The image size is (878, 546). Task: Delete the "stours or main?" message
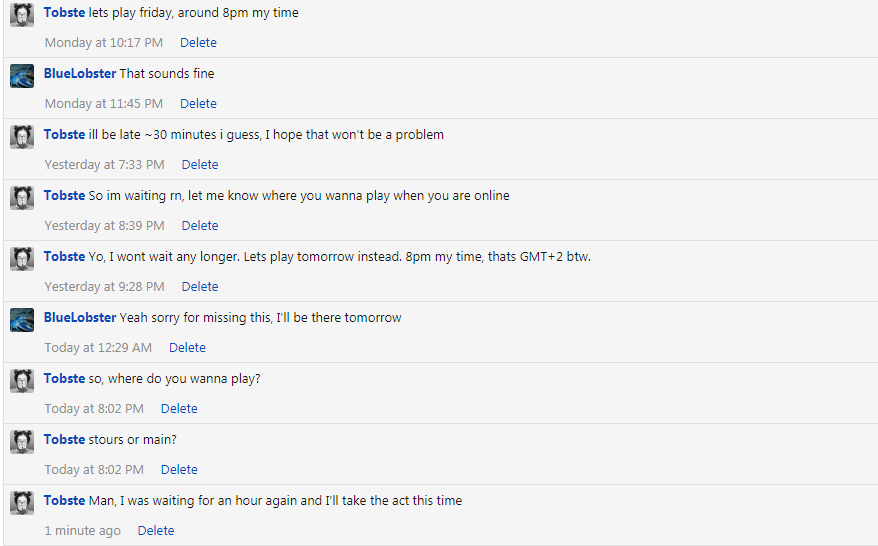[x=179, y=470]
